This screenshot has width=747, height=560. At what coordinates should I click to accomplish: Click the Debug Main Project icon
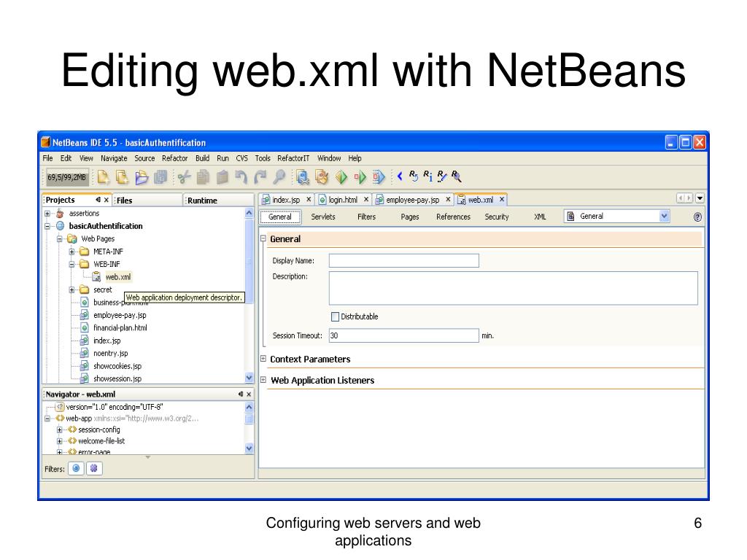coord(360,177)
